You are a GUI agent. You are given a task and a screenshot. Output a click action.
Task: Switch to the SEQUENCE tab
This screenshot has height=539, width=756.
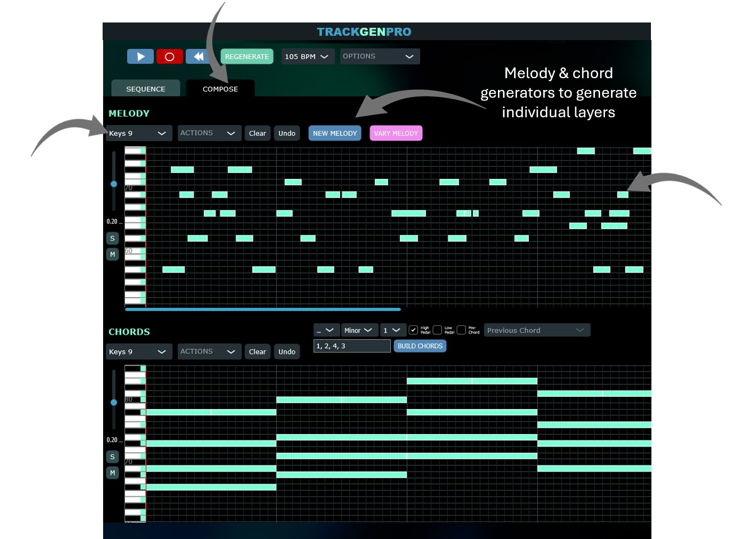pyautogui.click(x=146, y=88)
